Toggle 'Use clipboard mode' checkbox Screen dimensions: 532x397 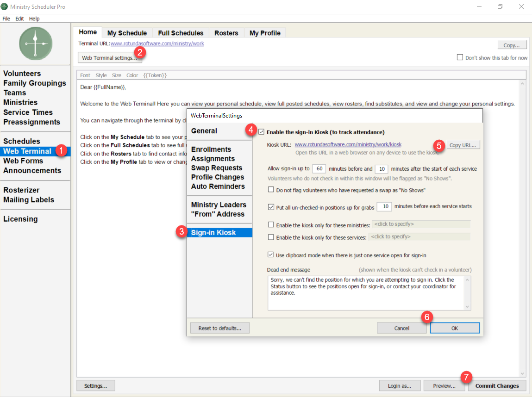pos(271,255)
